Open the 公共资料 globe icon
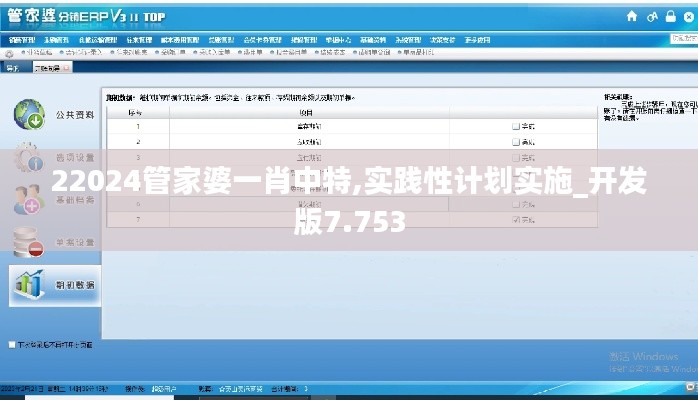The image size is (698, 400). (29, 114)
